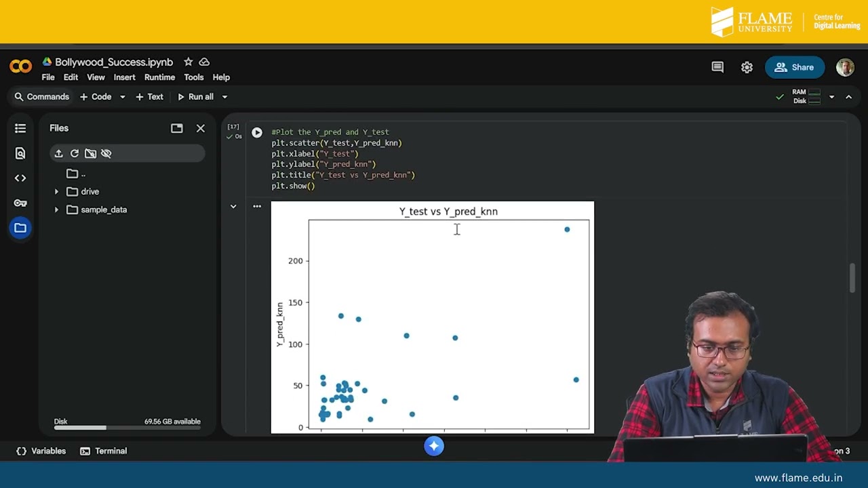Image resolution: width=868 pixels, height=488 pixels.
Task: Open the Insert menu
Action: [x=124, y=77]
